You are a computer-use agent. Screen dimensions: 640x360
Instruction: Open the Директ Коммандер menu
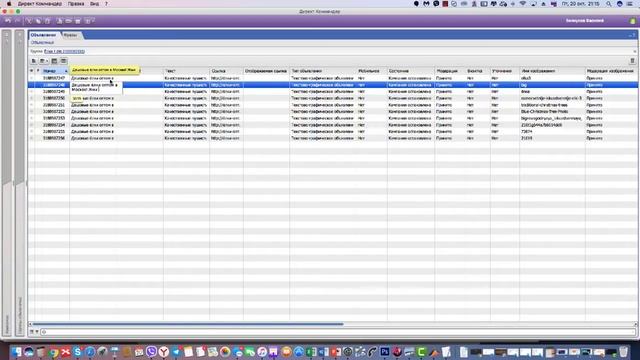click(40, 4)
